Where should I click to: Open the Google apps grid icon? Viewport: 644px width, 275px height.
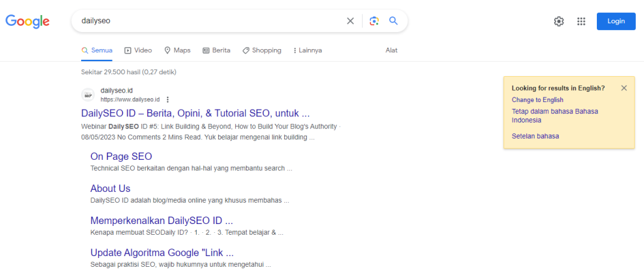click(x=581, y=21)
